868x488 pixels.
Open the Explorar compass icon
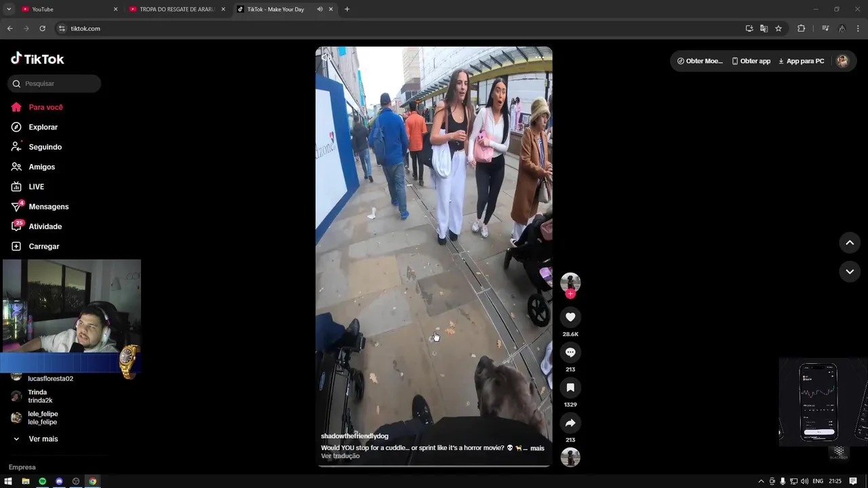pyautogui.click(x=16, y=127)
